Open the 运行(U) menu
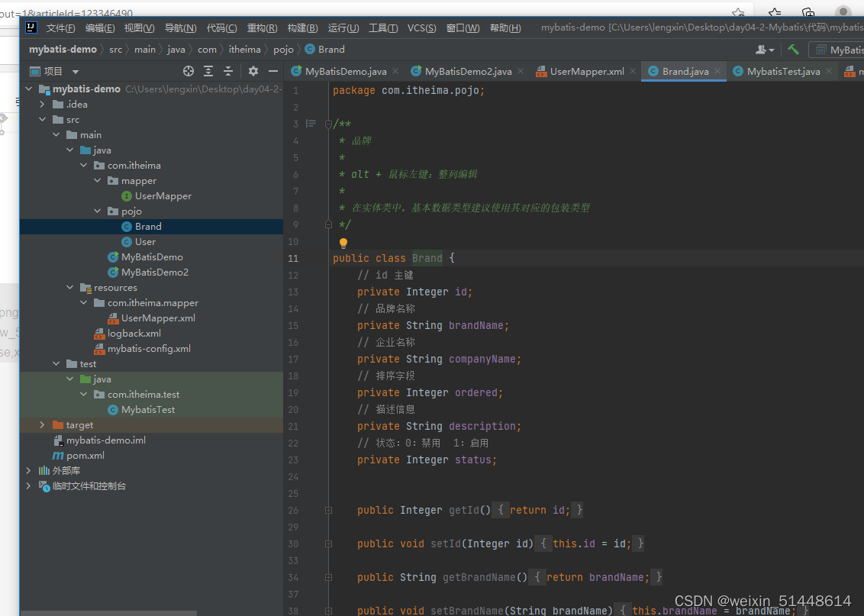The width and height of the screenshot is (864, 616). tap(343, 28)
